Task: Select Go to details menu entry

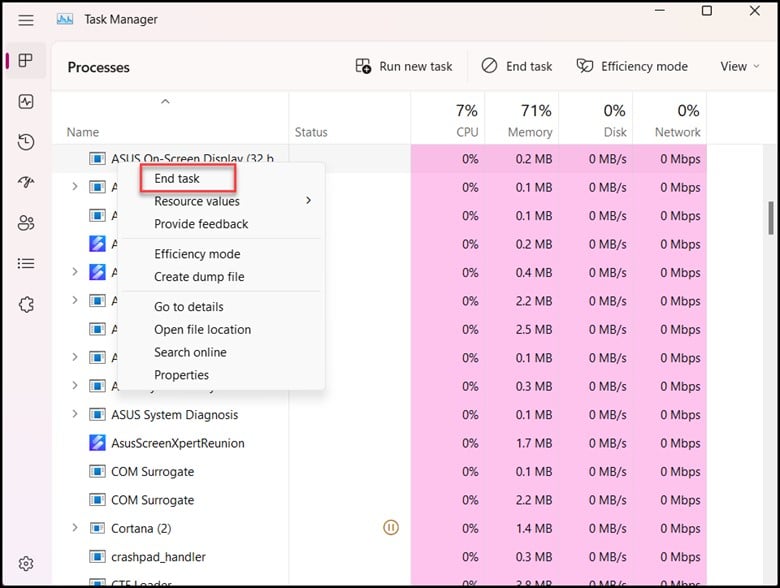Action: point(189,306)
